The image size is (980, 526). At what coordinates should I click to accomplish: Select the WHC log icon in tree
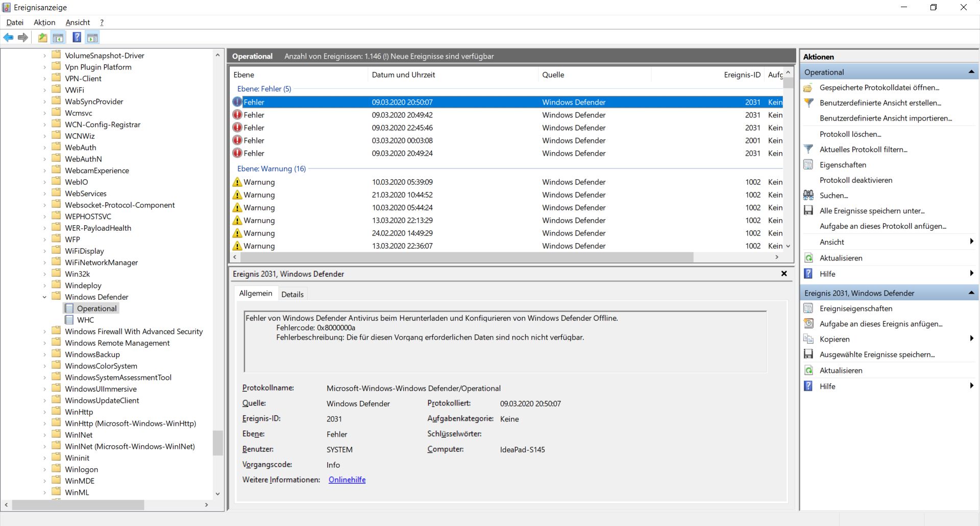[x=69, y=320]
